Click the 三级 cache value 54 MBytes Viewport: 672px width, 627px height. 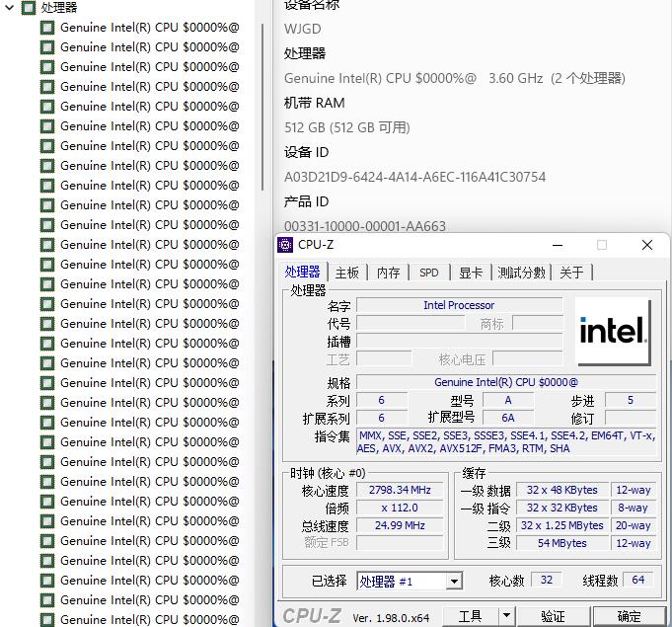[x=561, y=543]
